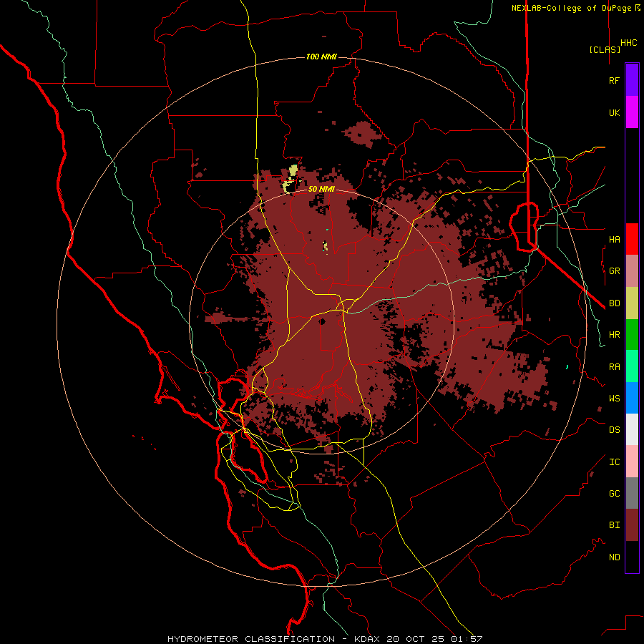Click the green HR legend swatch
Image resolution: width=644 pixels, height=644 pixels.
632,334
